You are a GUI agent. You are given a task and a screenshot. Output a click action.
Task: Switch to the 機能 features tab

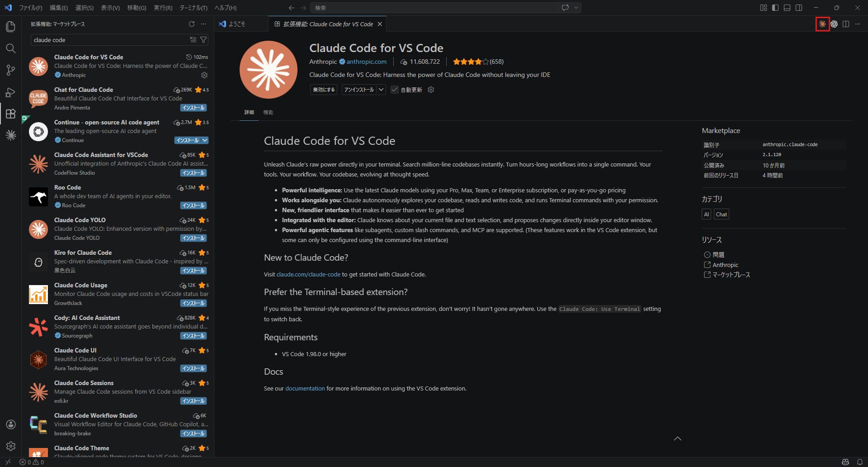[x=268, y=112]
